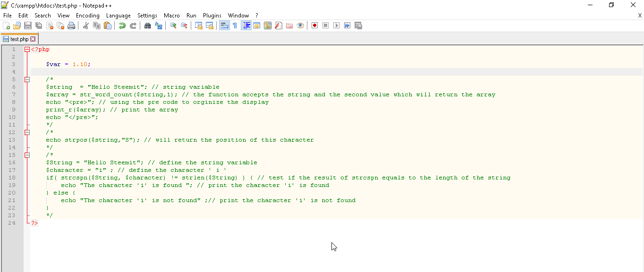Open the Language menu
644x272 pixels.
[119, 16]
